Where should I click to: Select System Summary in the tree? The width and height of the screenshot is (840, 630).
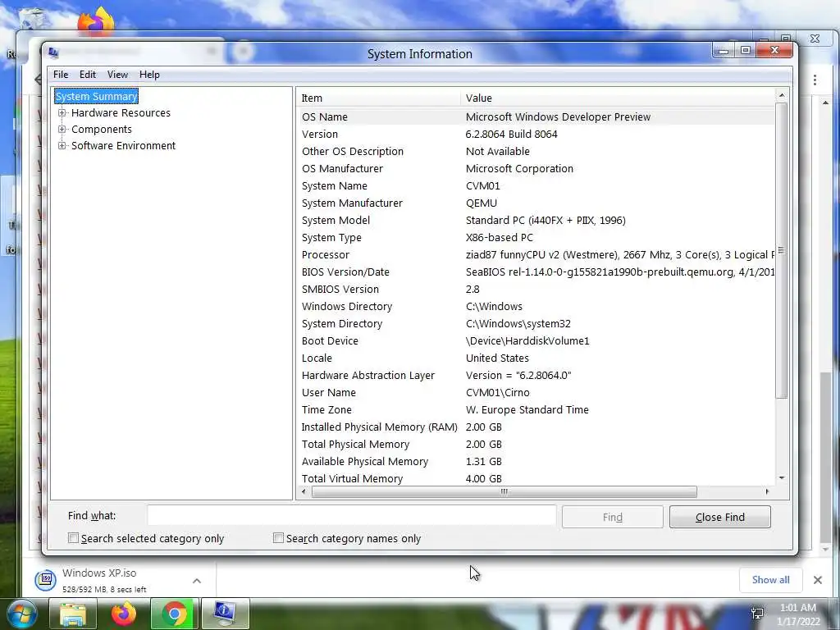click(97, 97)
